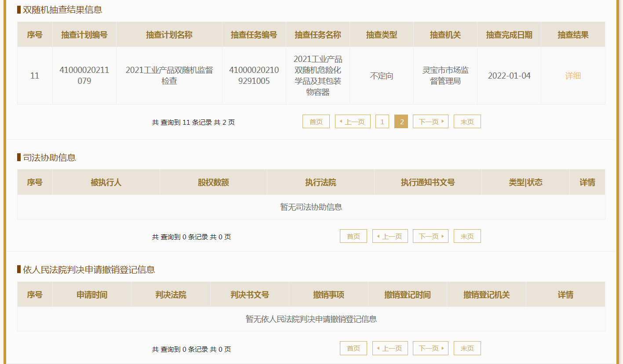Select the plan number cell 41000020211079
The height and width of the screenshot is (364, 623).
coord(84,76)
